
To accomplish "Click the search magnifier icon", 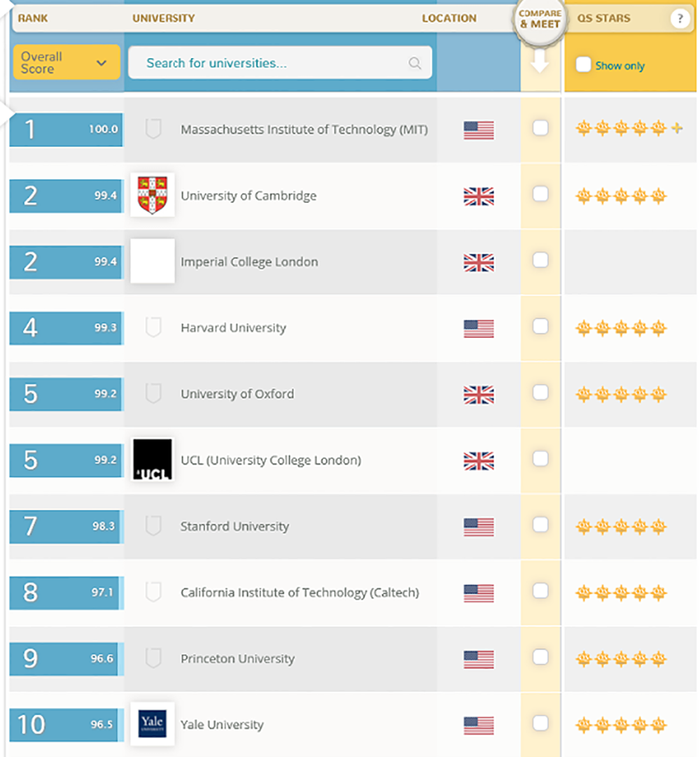I will tap(414, 63).
